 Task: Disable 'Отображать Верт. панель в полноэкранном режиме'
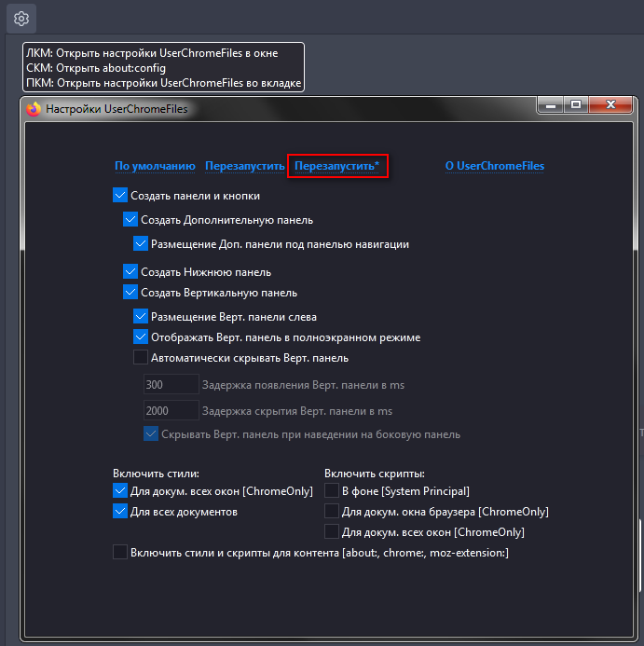141,337
